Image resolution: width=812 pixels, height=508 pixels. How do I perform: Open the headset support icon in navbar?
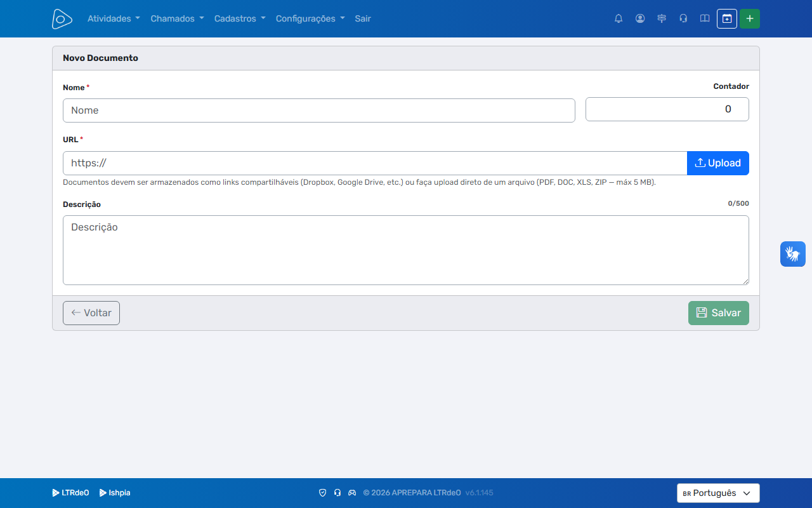click(683, 18)
